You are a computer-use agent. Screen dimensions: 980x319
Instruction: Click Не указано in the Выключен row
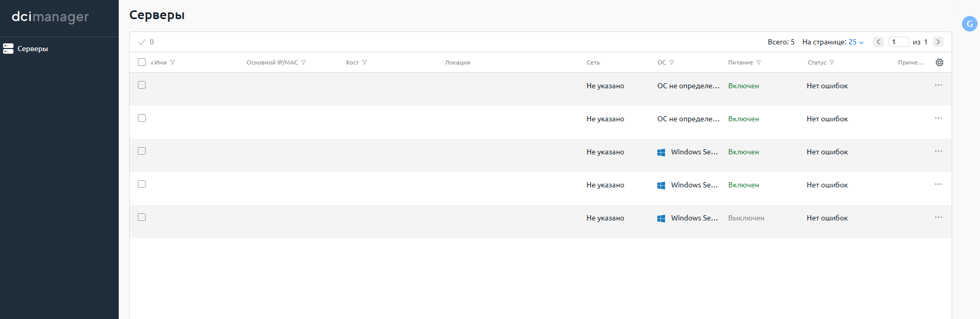click(605, 218)
